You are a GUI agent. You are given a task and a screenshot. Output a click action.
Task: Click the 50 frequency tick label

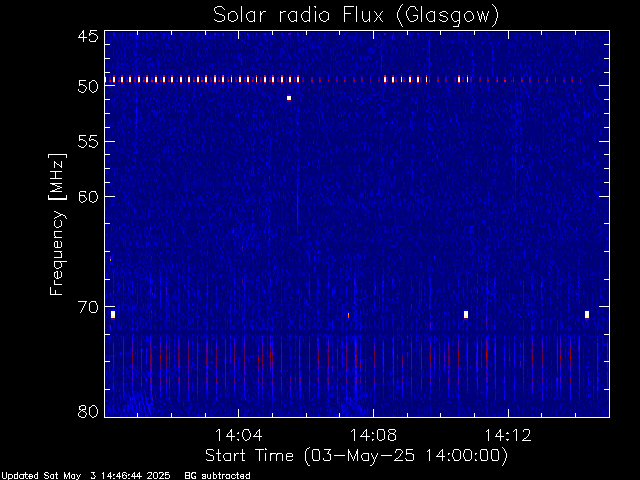(x=88, y=87)
